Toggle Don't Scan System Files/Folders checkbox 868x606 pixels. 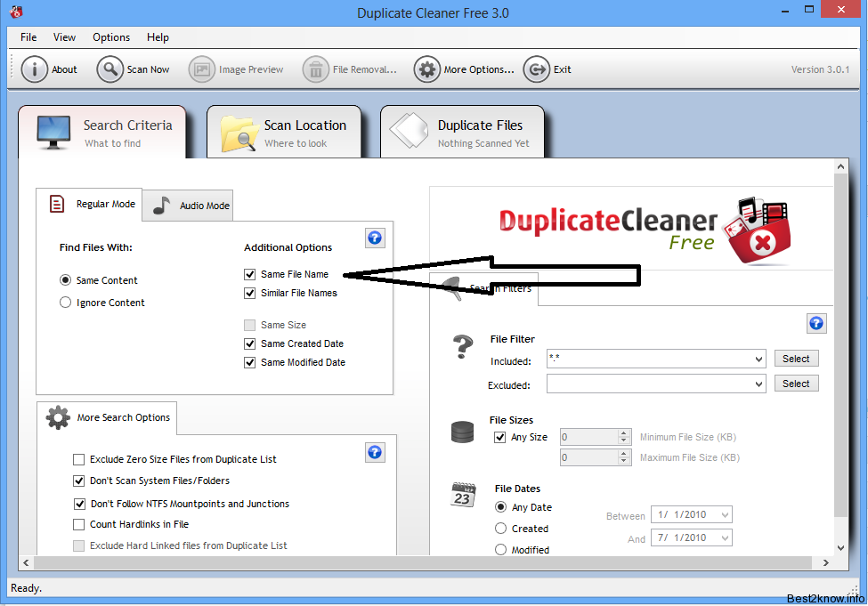tap(78, 481)
